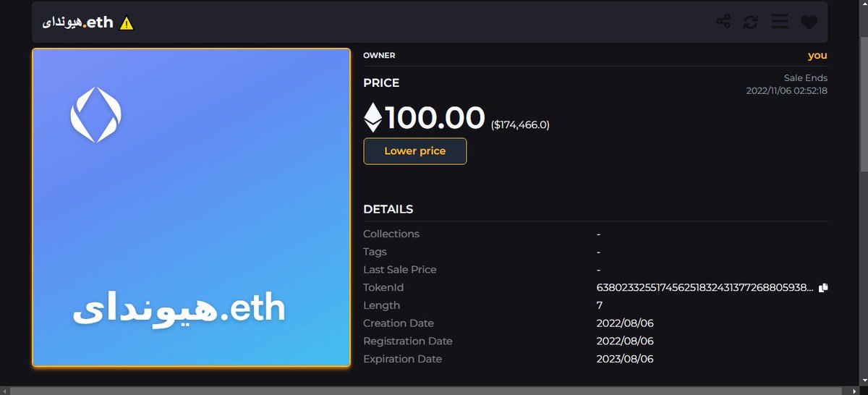The height and width of the screenshot is (395, 868).
Task: Click the Last Sale Price label
Action: click(399, 269)
